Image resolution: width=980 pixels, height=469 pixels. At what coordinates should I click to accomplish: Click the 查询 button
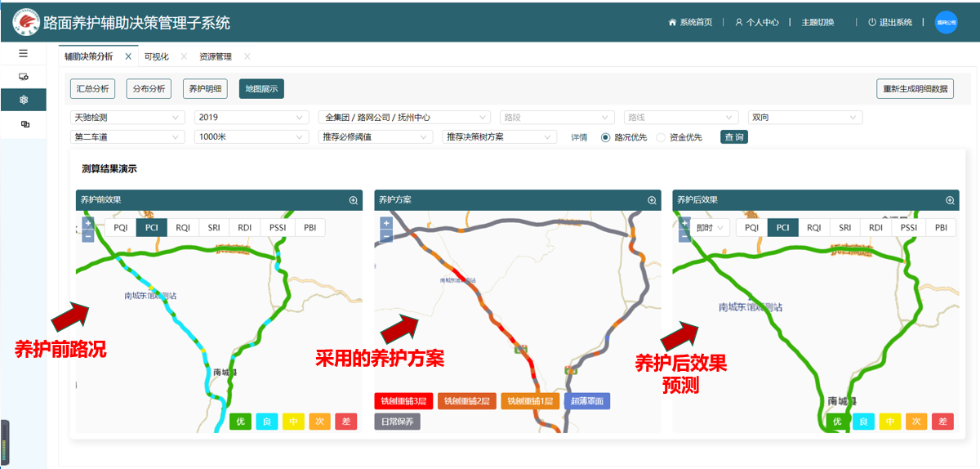click(733, 137)
